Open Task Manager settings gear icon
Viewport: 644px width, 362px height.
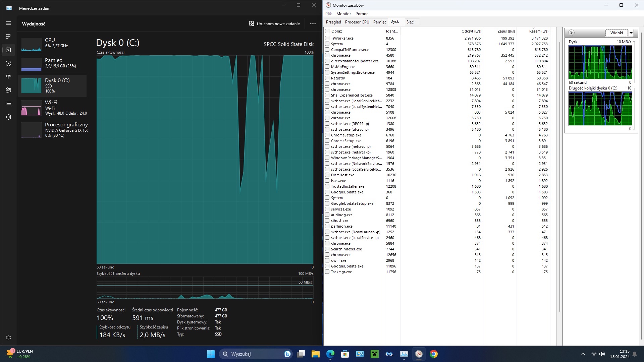point(8,338)
